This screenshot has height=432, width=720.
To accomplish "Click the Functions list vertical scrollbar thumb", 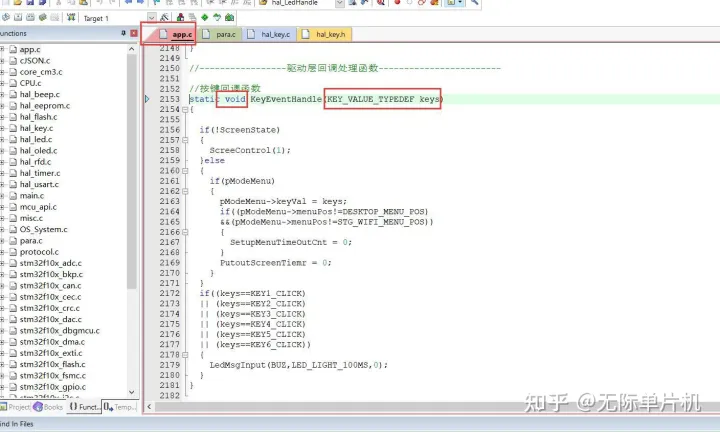I will click(x=132, y=172).
